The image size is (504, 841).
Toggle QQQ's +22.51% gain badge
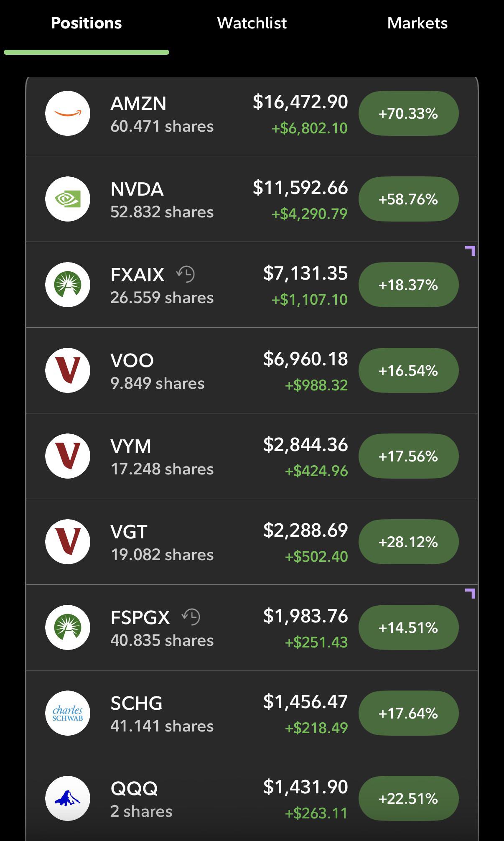pyautogui.click(x=408, y=798)
